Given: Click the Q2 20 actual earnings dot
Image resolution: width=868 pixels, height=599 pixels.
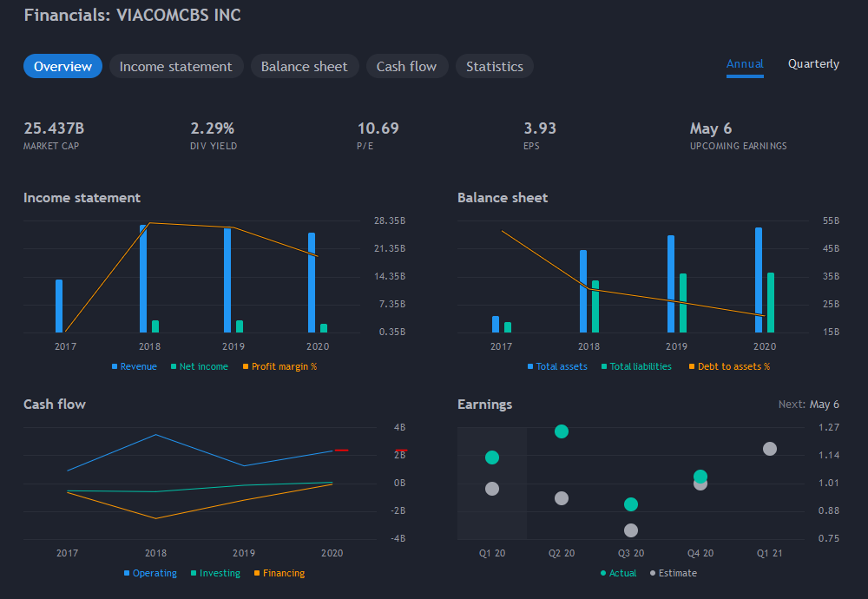Looking at the screenshot, I should pos(562,431).
